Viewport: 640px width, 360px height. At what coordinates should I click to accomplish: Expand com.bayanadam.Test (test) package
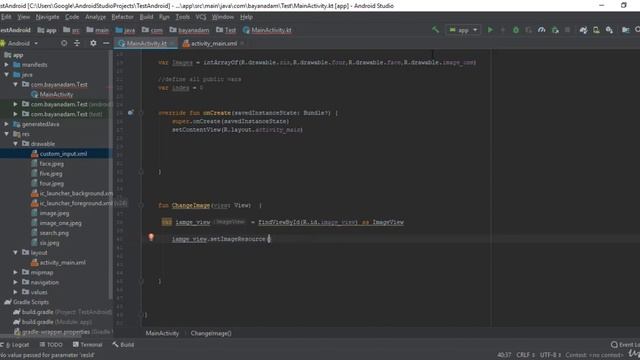(x=16, y=114)
